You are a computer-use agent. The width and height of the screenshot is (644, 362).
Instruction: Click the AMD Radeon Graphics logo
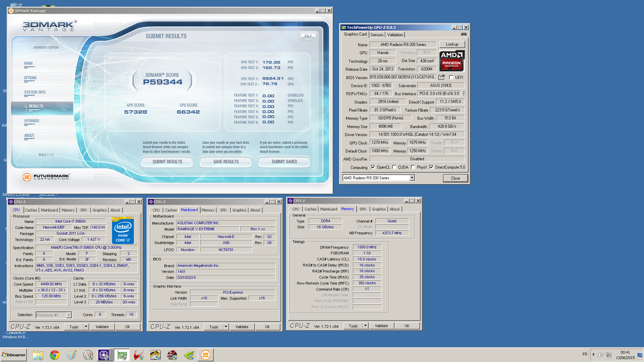coord(451,61)
